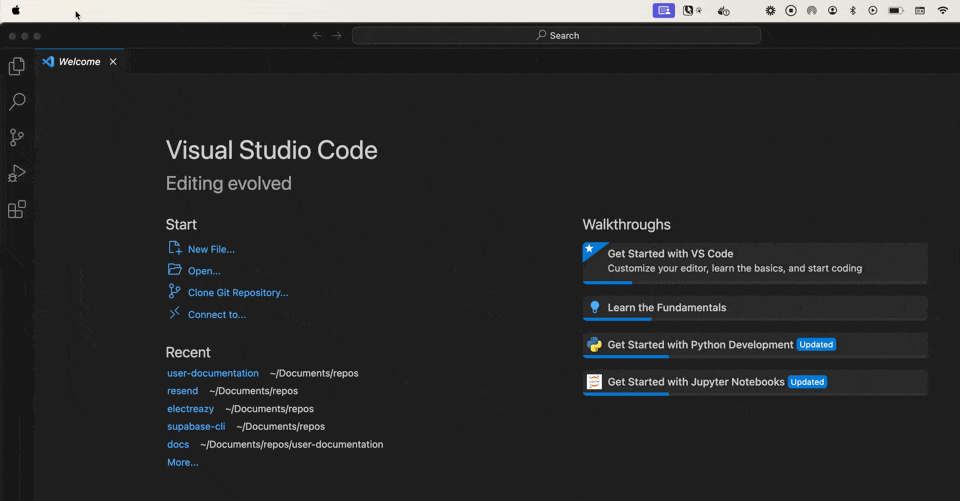Open Get Started with Jupyter Notebooks walkthrough
960x501 pixels.
[755, 382]
